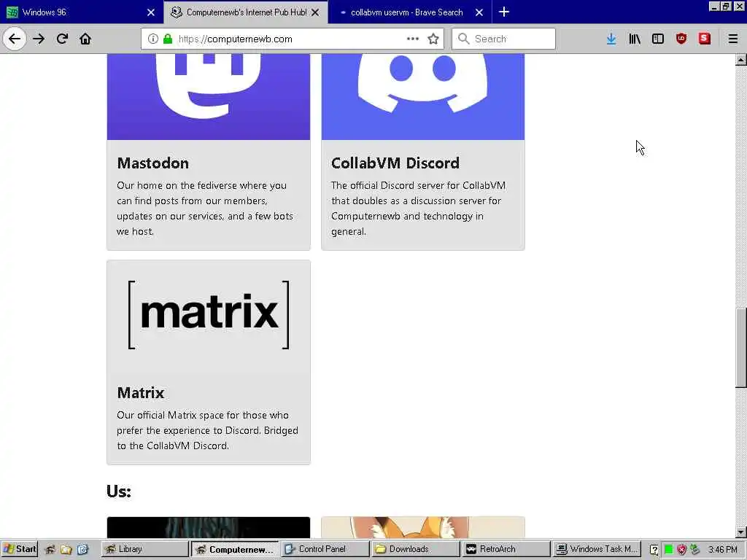Click the question mark tray icon

[654, 550]
